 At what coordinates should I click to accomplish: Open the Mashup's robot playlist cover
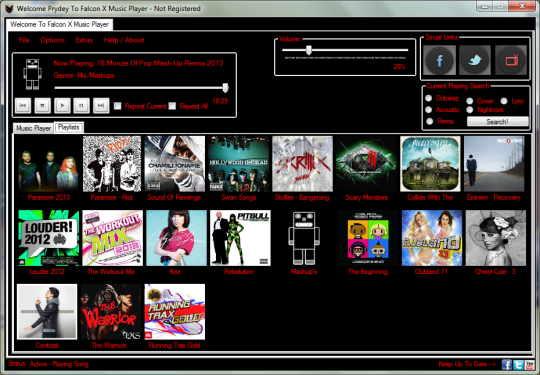(x=304, y=238)
